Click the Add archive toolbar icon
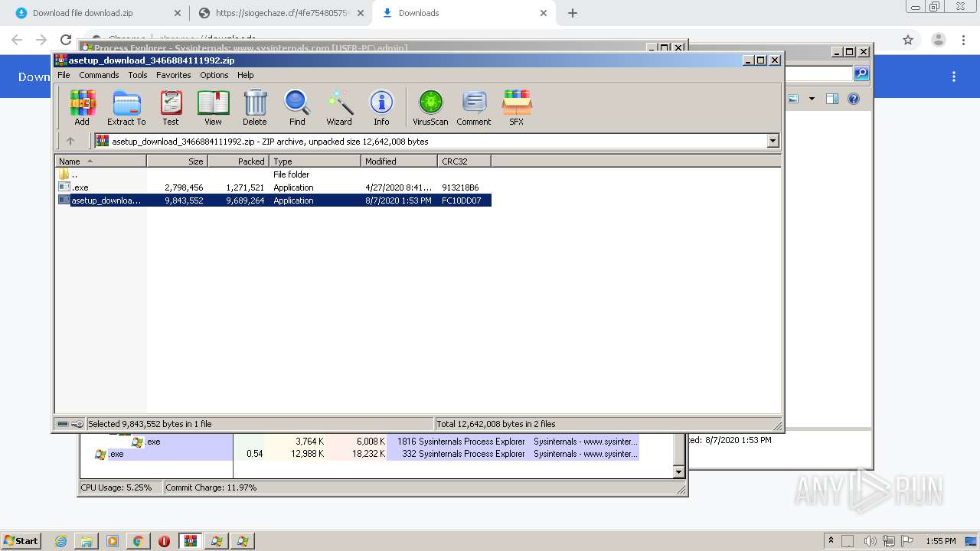Image resolution: width=980 pixels, height=551 pixels. tap(82, 107)
